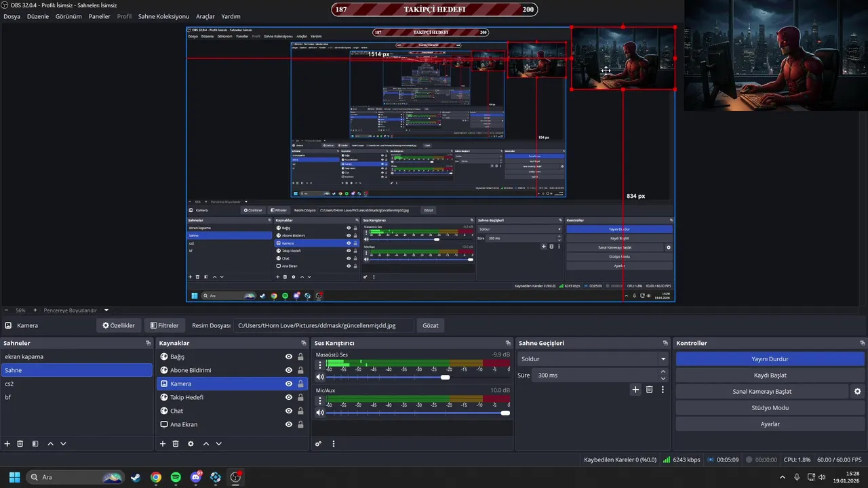Mute Masaüstü Ses with its speaker icon

pyautogui.click(x=320, y=377)
